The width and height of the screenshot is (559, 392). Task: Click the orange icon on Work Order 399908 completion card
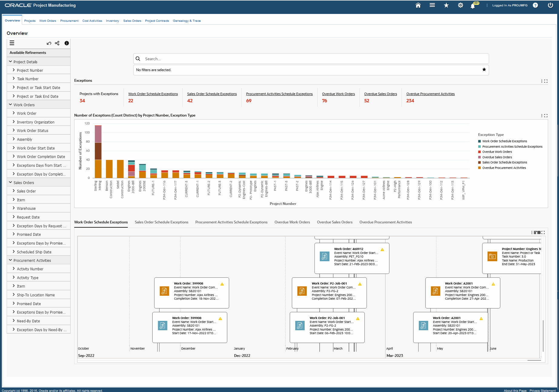pos(164,291)
